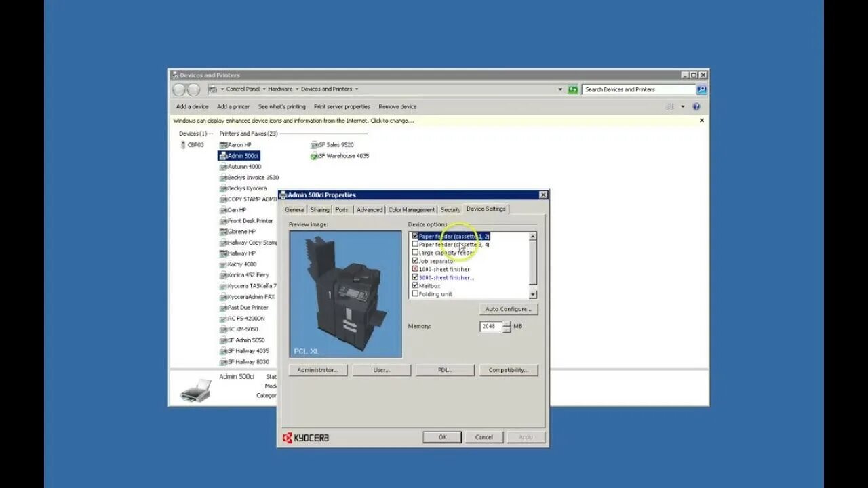This screenshot has width=868, height=488.
Task: Open the address bar history dropdown
Action: [560, 89]
